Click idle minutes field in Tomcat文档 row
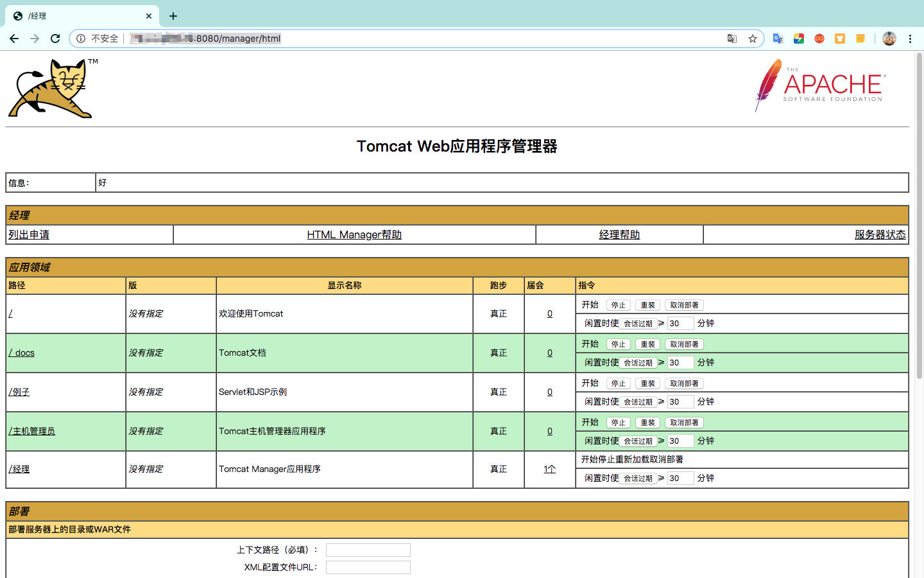Viewport: 924px width, 578px height. [x=680, y=363]
